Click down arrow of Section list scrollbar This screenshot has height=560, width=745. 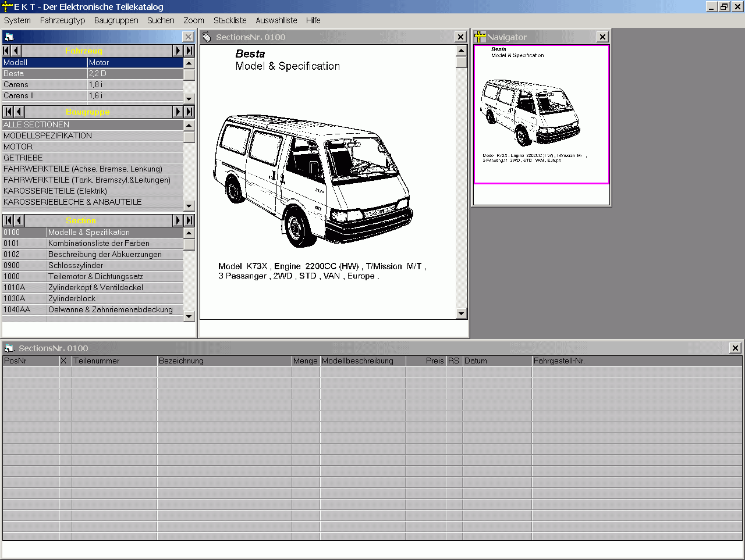(x=189, y=316)
